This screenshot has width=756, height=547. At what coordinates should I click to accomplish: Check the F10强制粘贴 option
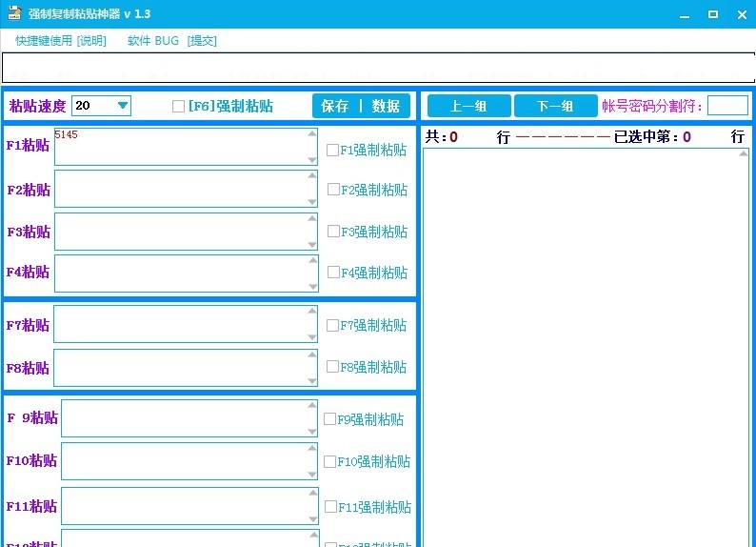coord(329,461)
